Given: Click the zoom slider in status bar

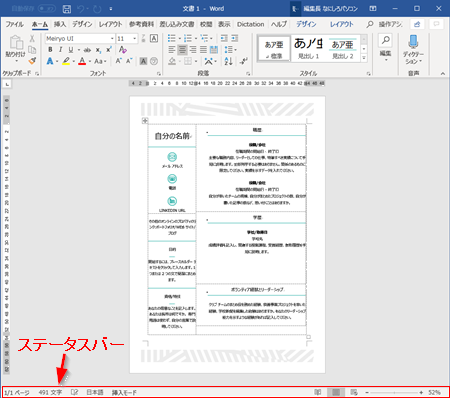Looking at the screenshot, I should point(394,393).
